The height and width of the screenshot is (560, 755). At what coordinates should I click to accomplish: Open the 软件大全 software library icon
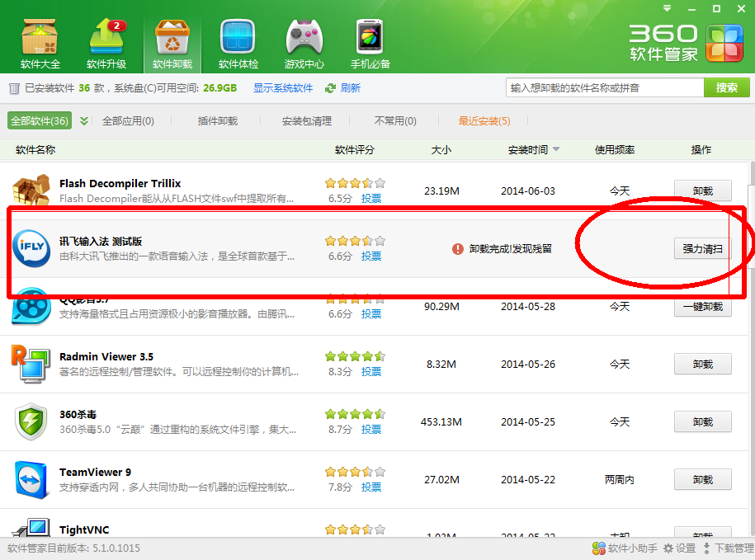tap(40, 43)
